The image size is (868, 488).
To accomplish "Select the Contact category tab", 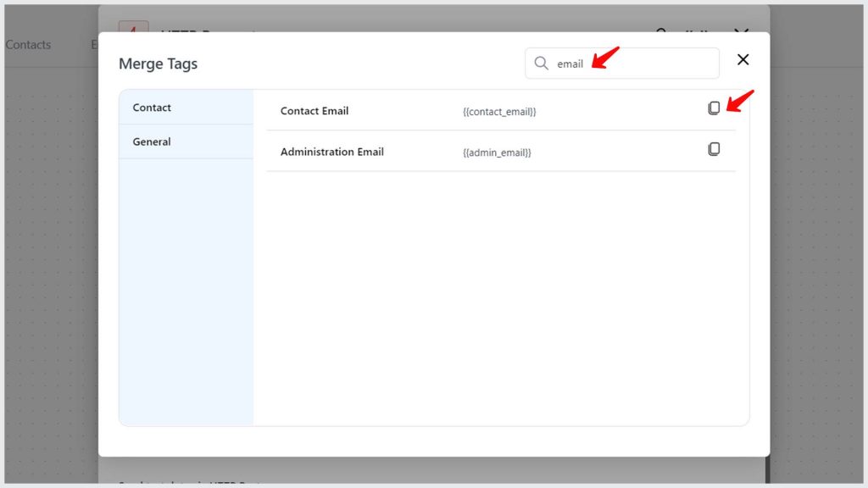I will pos(186,108).
